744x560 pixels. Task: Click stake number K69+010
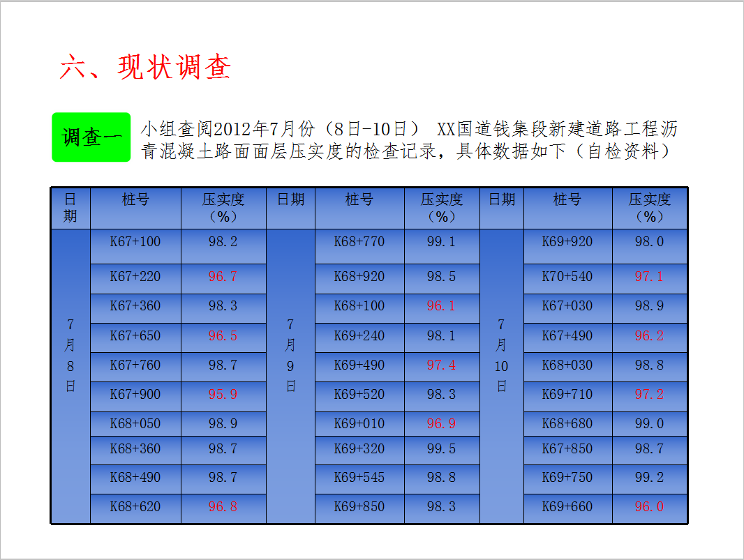359,423
